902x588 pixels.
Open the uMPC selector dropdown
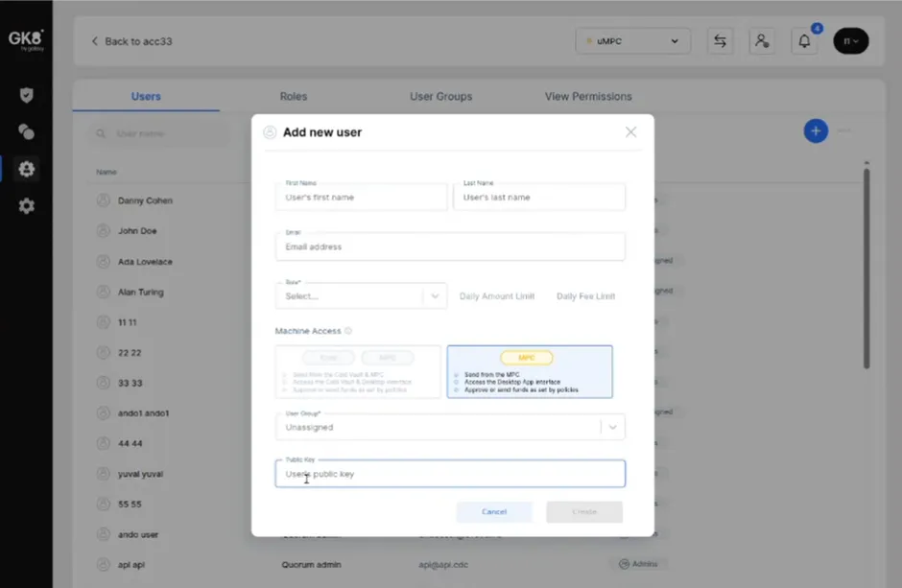[x=632, y=41]
